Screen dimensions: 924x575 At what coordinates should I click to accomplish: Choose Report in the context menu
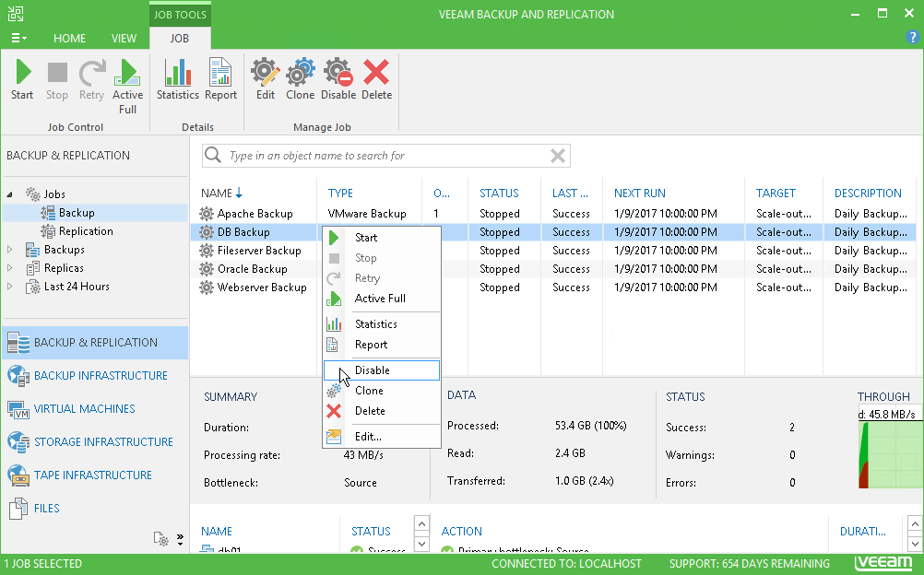point(381,345)
